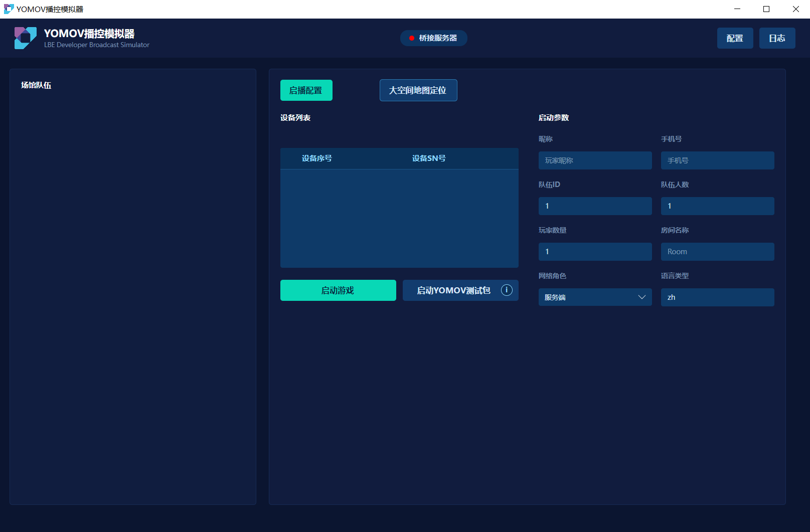
Task: Click the 队伍ID input field
Action: click(595, 206)
